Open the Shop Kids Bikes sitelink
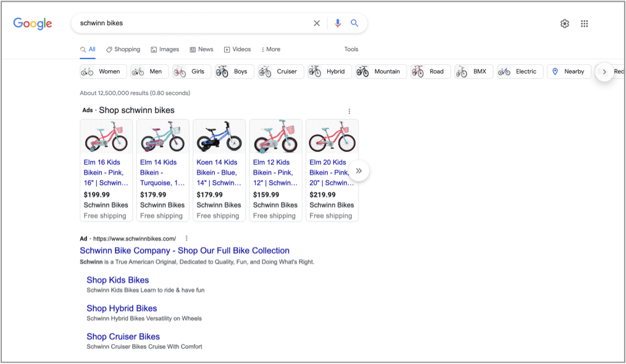The image size is (626, 364). pos(118,280)
